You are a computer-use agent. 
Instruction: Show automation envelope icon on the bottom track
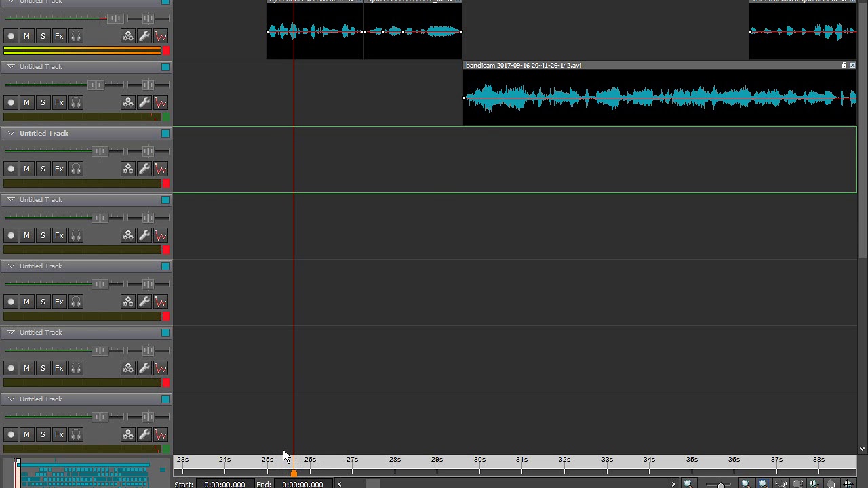(x=161, y=434)
